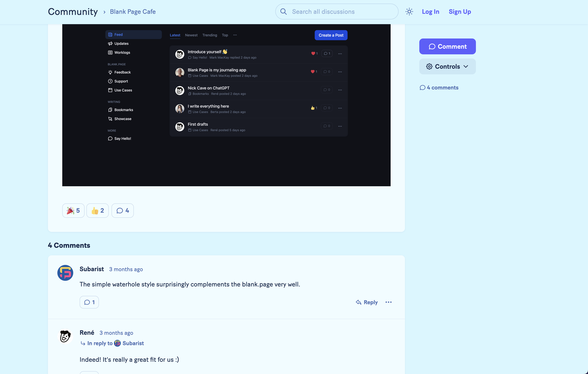Switch to the Latest tab
Viewport: 588px width, 374px height.
tap(175, 35)
